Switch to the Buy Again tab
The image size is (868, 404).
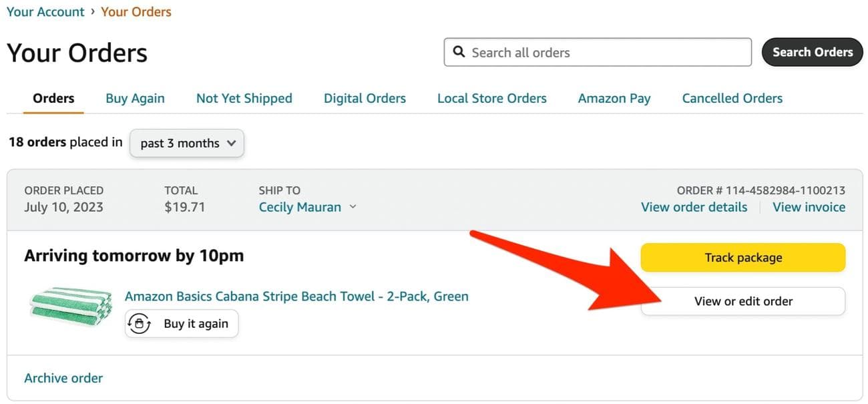pyautogui.click(x=135, y=98)
